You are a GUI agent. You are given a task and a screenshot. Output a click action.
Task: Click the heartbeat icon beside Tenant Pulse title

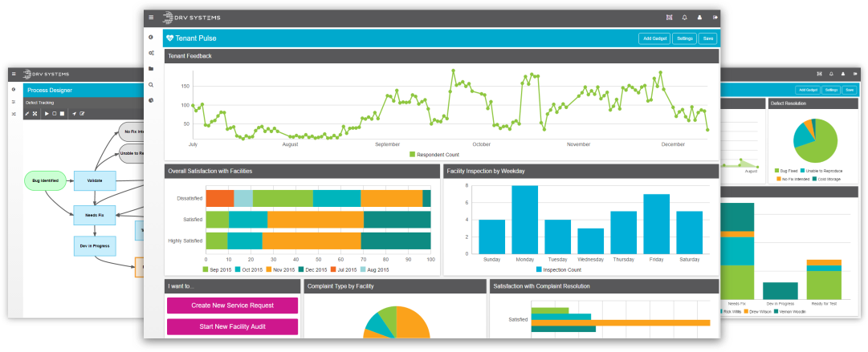pyautogui.click(x=170, y=38)
